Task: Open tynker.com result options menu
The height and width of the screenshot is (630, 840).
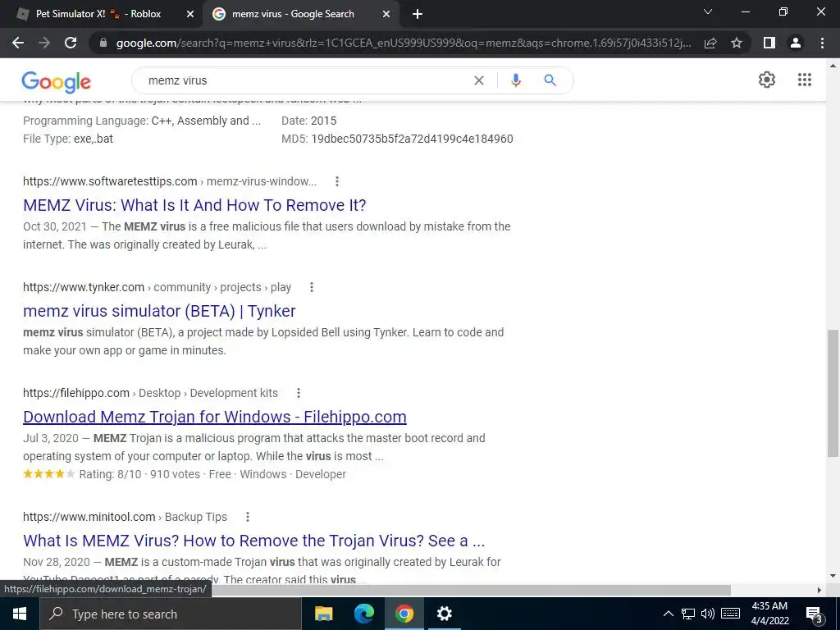Action: [311, 287]
